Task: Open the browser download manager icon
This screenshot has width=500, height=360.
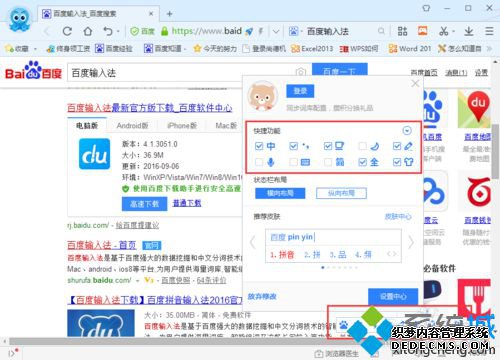Action: pyautogui.click(x=469, y=31)
